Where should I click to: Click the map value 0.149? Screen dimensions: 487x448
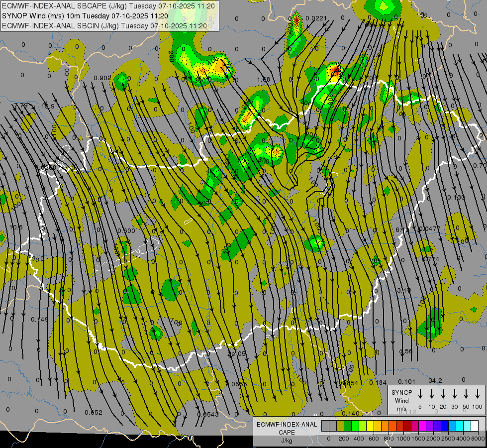(x=40, y=319)
